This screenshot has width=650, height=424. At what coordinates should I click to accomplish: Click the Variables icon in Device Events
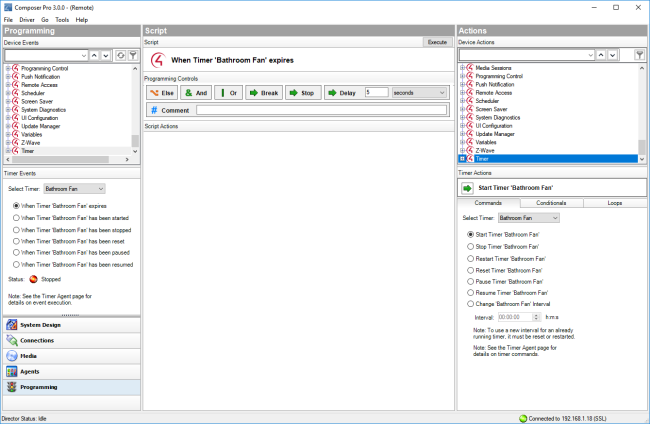tap(16, 134)
